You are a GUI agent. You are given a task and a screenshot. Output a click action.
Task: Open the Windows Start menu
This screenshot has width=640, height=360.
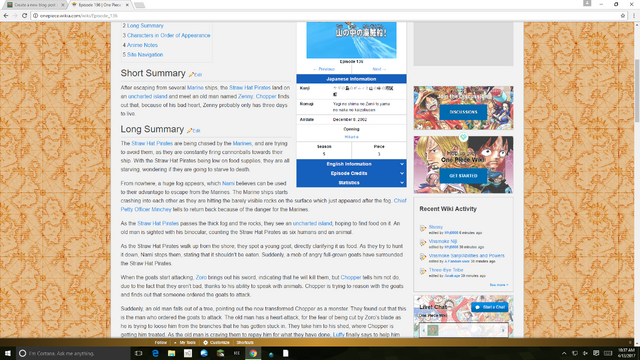click(x=8, y=353)
